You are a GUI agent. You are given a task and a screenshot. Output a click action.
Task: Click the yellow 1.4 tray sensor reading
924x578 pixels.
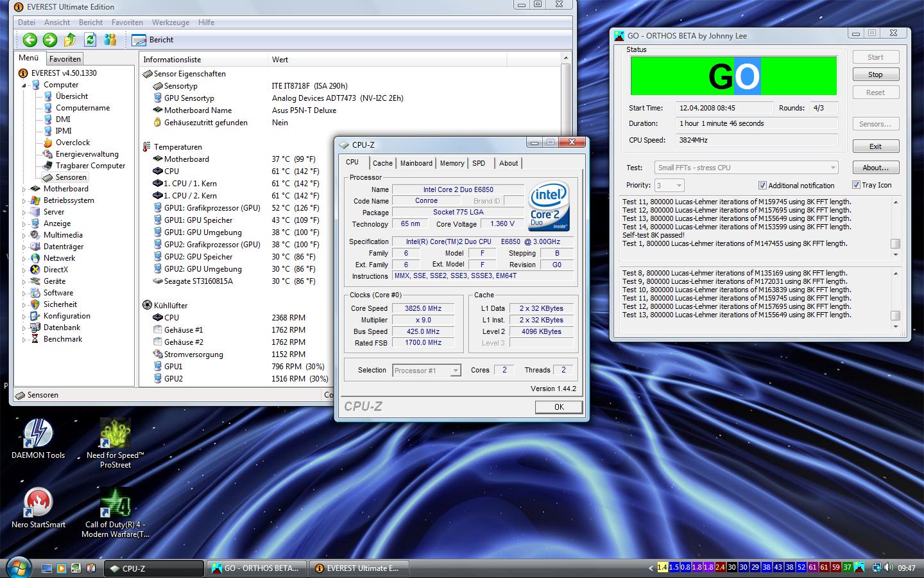[663, 568]
